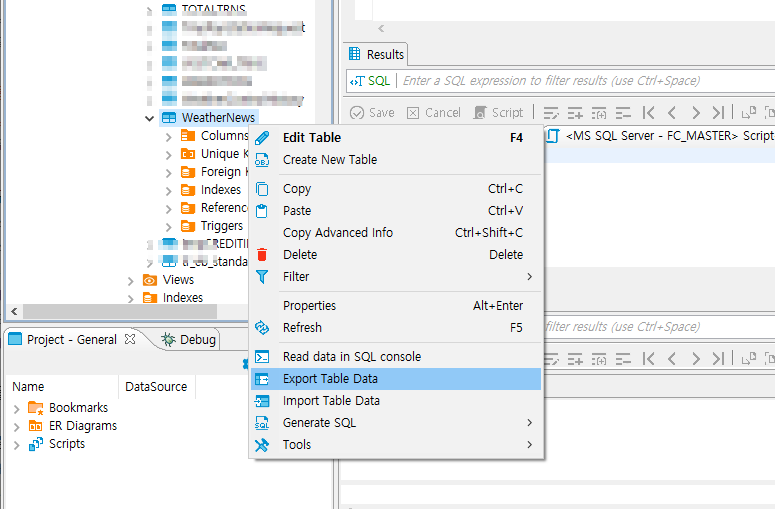The height and width of the screenshot is (509, 775).
Task: Switch to the Debug tab
Action: point(188,339)
